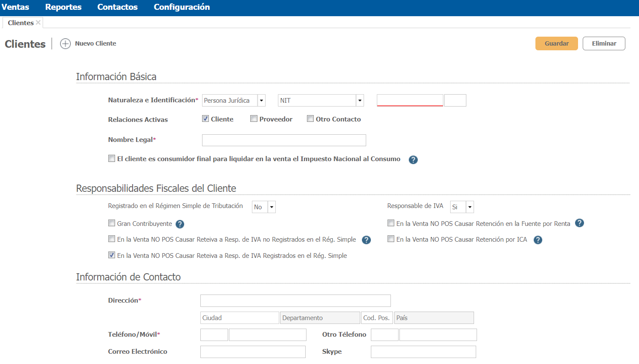
Task: Focus the Nombre Legal text field
Action: coord(284,140)
